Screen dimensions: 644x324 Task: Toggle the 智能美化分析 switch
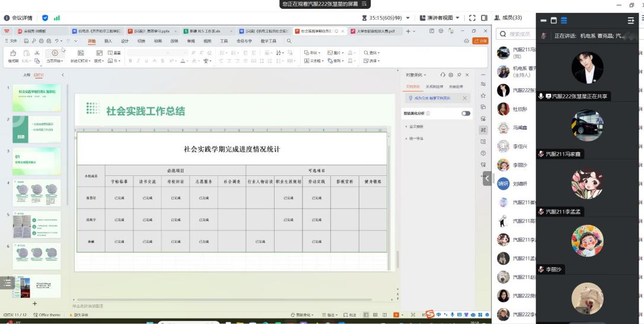(466, 113)
